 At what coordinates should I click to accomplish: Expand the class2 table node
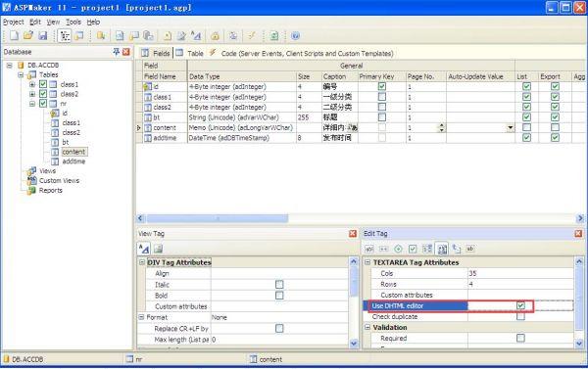click(x=32, y=94)
